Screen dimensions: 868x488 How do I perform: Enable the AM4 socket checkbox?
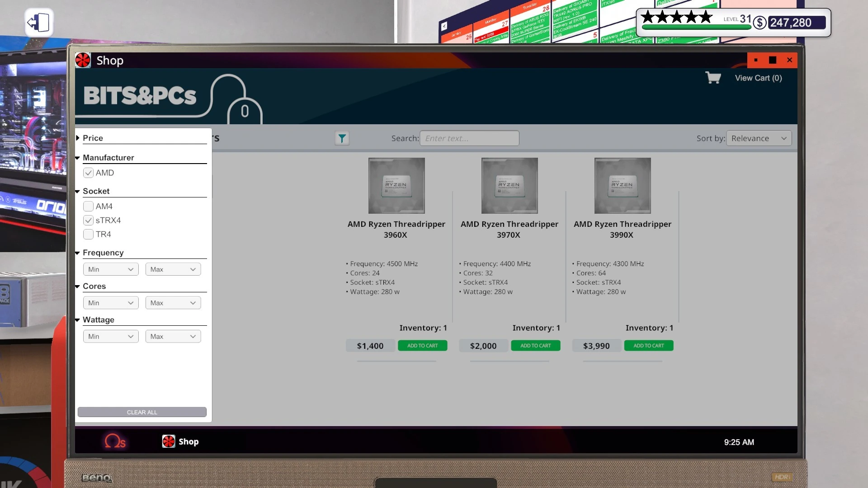89,206
